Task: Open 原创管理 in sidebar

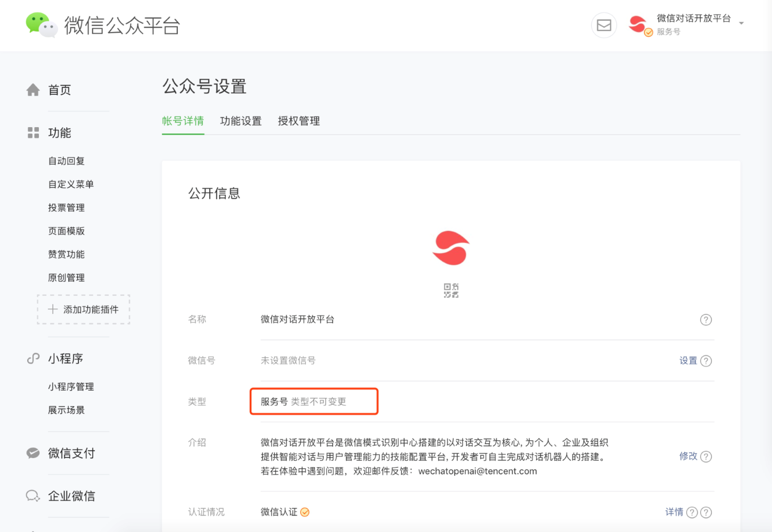Action: [66, 278]
